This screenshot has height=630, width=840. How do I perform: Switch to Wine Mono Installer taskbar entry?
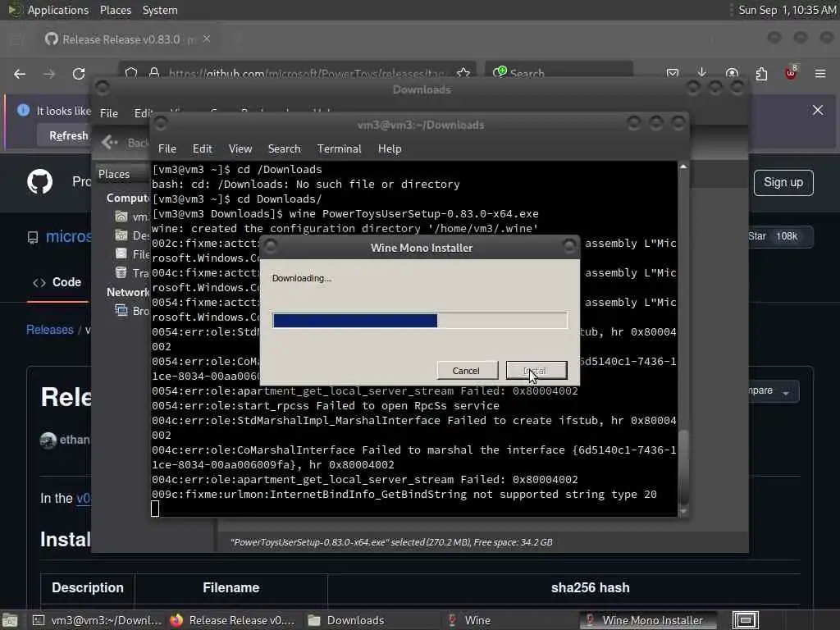click(648, 620)
